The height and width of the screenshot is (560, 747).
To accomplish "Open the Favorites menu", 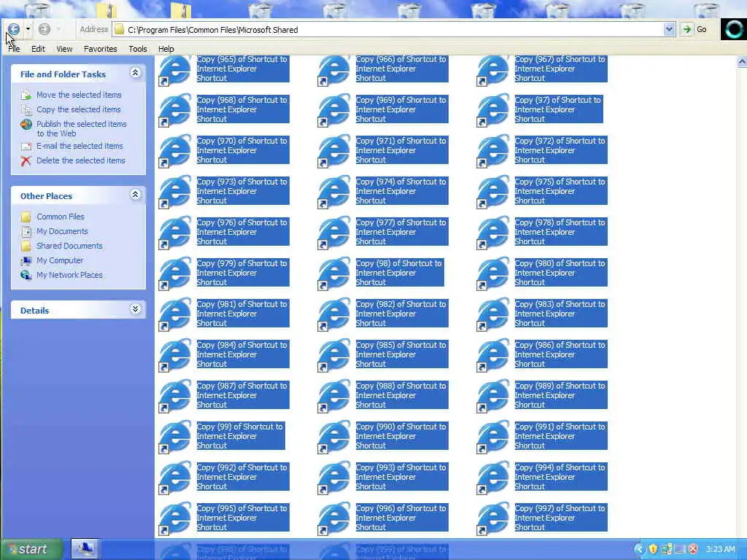I will pyautogui.click(x=100, y=49).
